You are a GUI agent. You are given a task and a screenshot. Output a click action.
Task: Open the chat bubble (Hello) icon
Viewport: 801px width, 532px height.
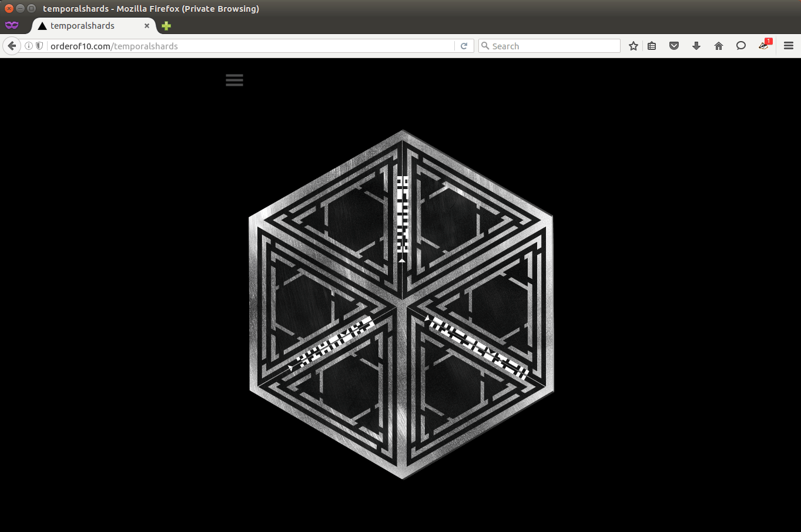tap(741, 46)
